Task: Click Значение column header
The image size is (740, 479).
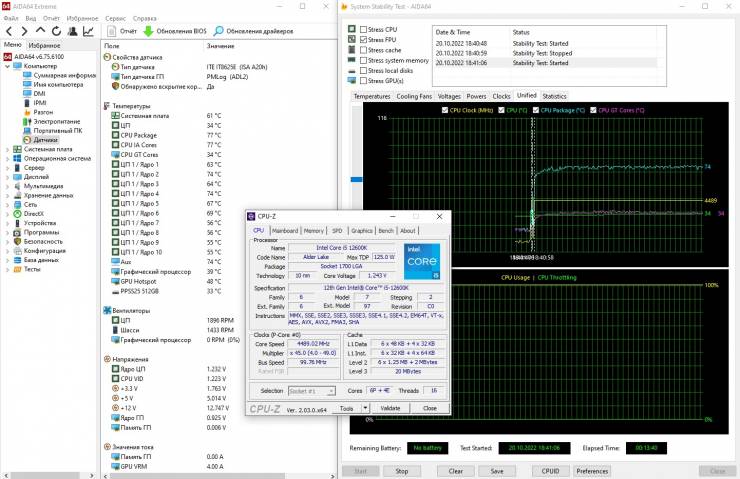Action: click(x=220, y=46)
